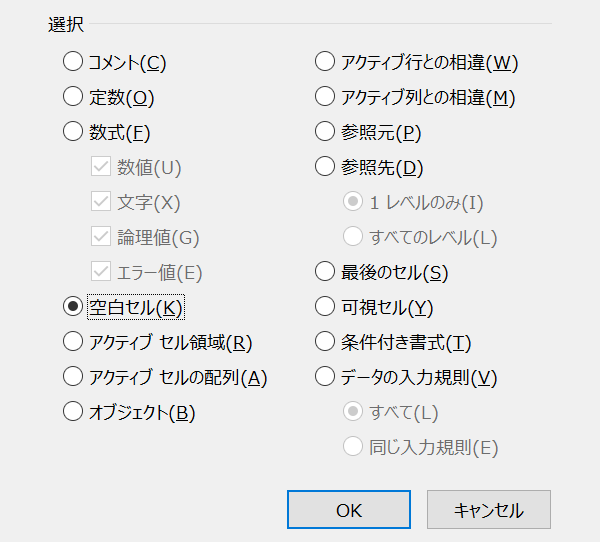Select the 最後のセル(S) option
This screenshot has width=600, height=542.
pyautogui.click(x=325, y=271)
